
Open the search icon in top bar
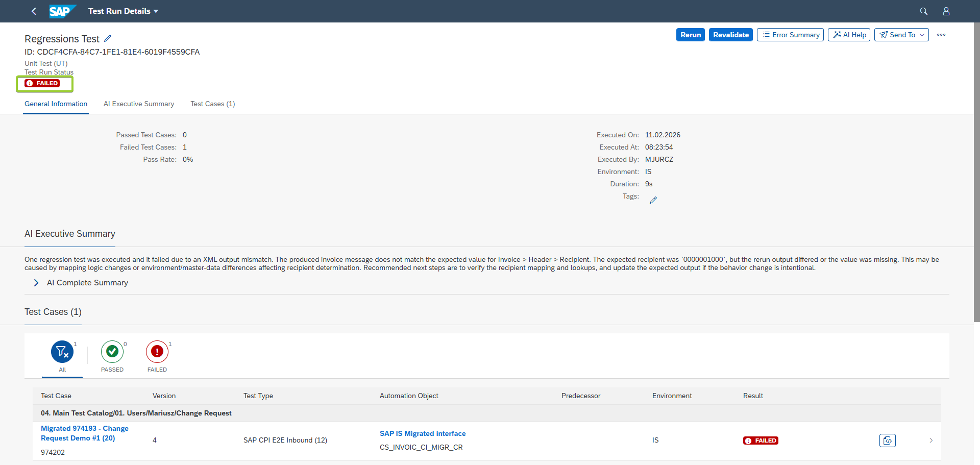coord(923,11)
